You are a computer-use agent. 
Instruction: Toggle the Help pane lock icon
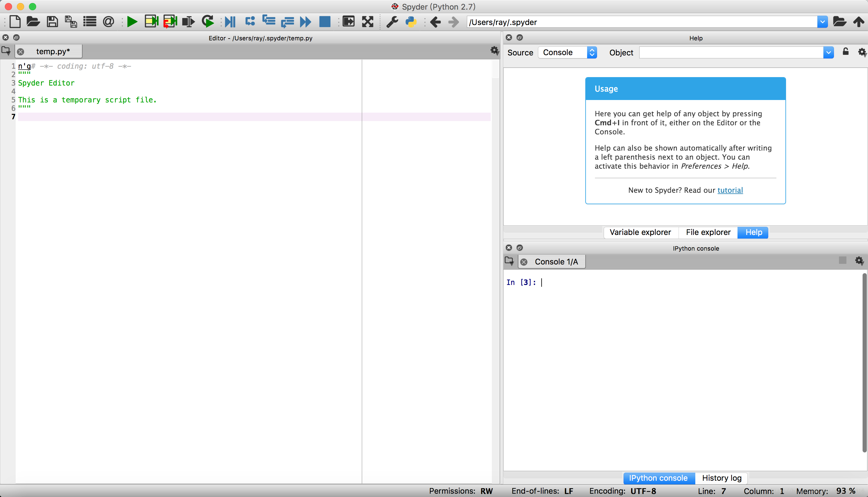[845, 52]
